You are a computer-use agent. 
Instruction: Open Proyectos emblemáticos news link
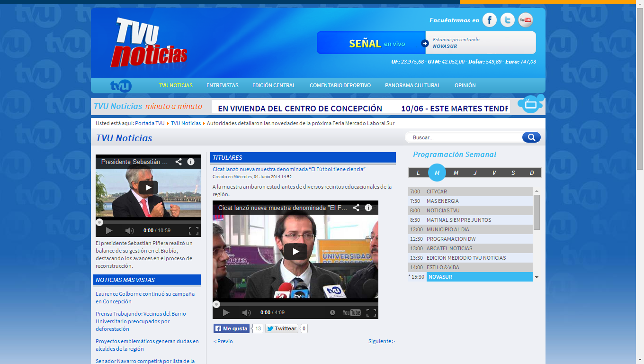click(147, 345)
